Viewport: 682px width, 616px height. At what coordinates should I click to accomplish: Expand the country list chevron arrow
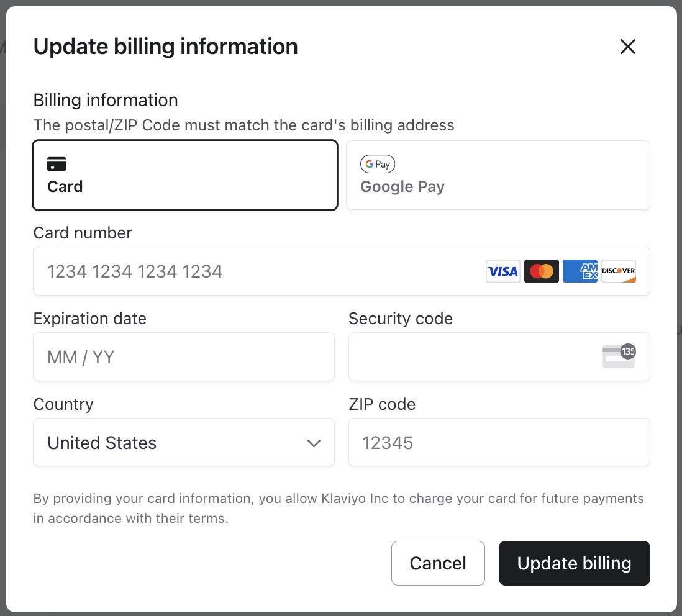314,443
